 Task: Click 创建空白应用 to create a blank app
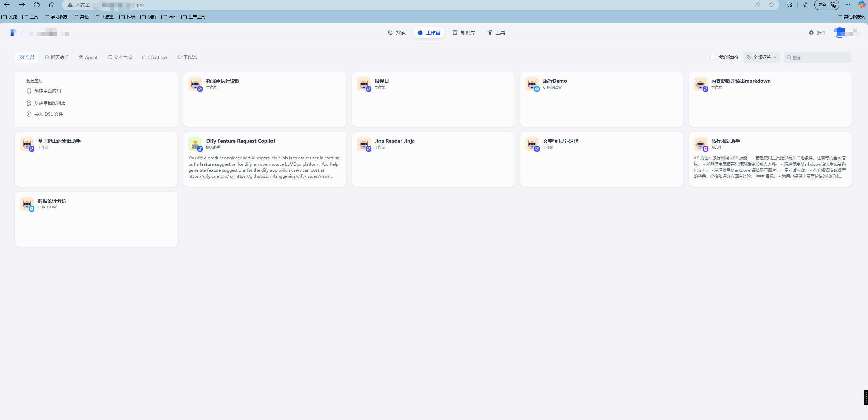point(47,91)
